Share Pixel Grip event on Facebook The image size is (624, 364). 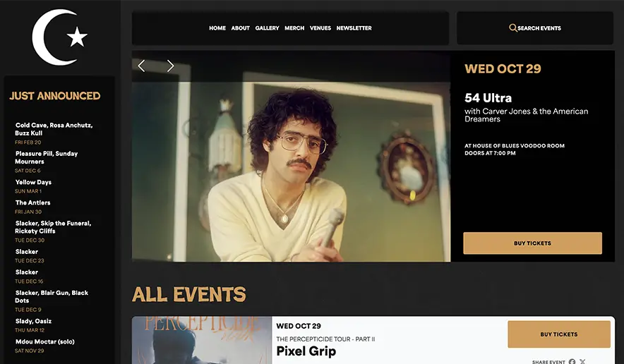572,362
